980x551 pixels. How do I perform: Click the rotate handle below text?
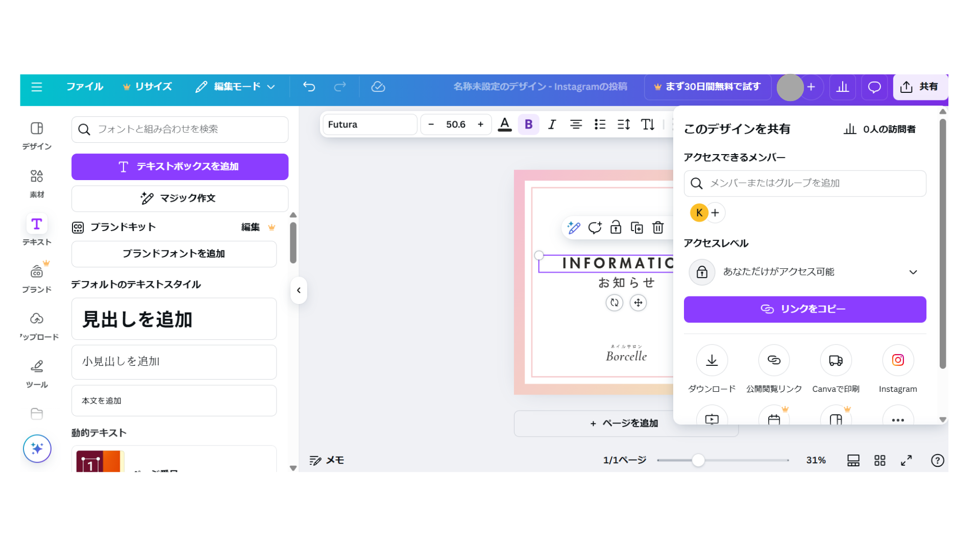[x=615, y=303]
